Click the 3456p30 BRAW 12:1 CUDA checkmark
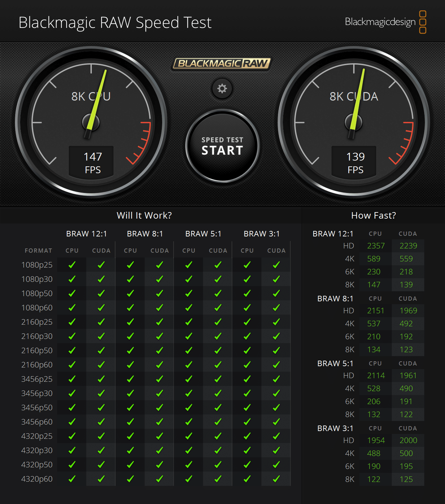The image size is (445, 504). (x=101, y=393)
